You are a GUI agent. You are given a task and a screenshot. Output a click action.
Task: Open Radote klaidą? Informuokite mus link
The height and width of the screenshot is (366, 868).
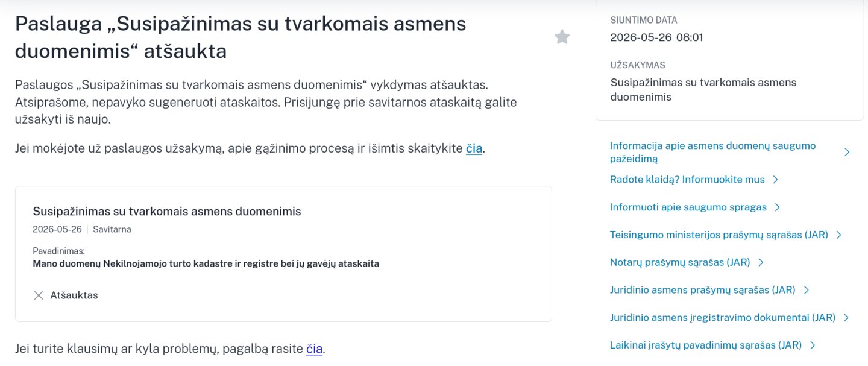[687, 180]
